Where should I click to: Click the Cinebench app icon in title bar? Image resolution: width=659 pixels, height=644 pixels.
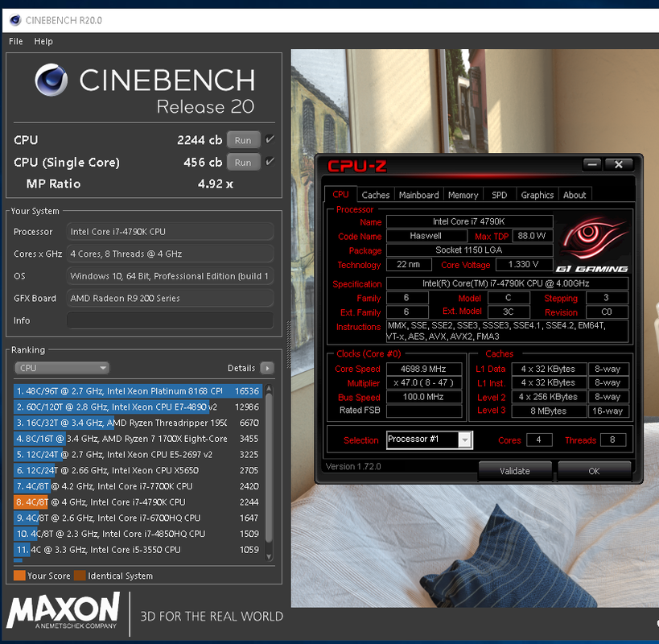[x=15, y=20]
